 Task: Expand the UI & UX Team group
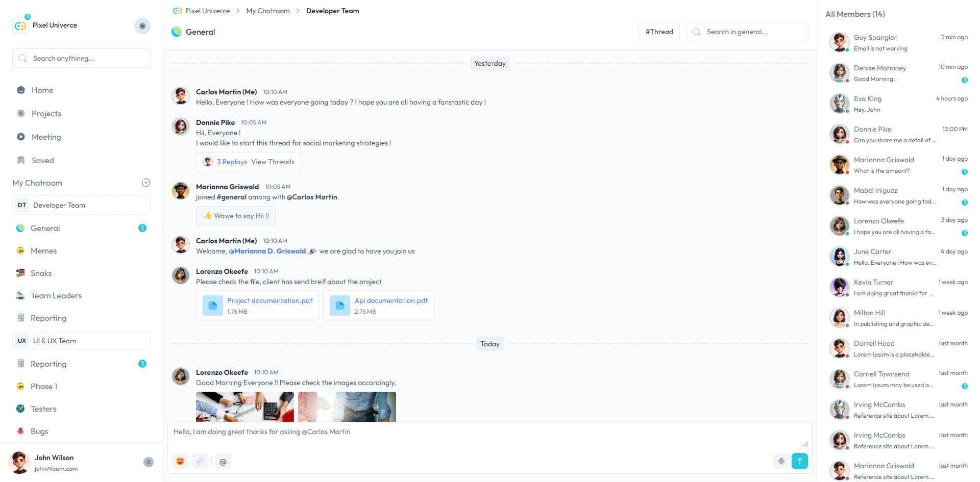tap(81, 341)
